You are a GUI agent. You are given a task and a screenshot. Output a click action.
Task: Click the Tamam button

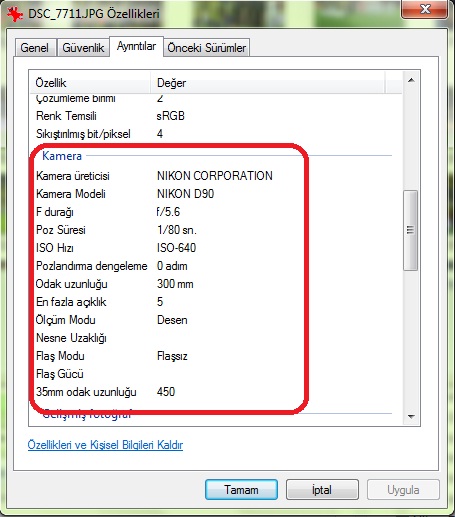click(241, 490)
